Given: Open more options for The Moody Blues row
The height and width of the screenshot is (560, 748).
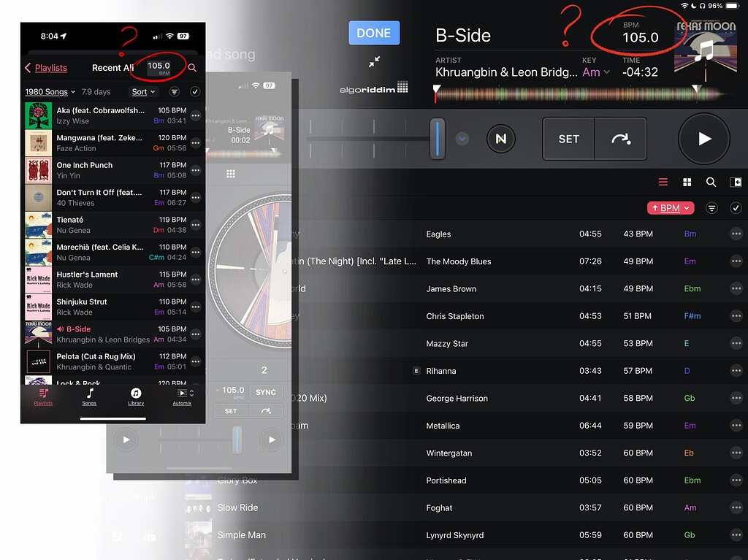Looking at the screenshot, I should [736, 261].
